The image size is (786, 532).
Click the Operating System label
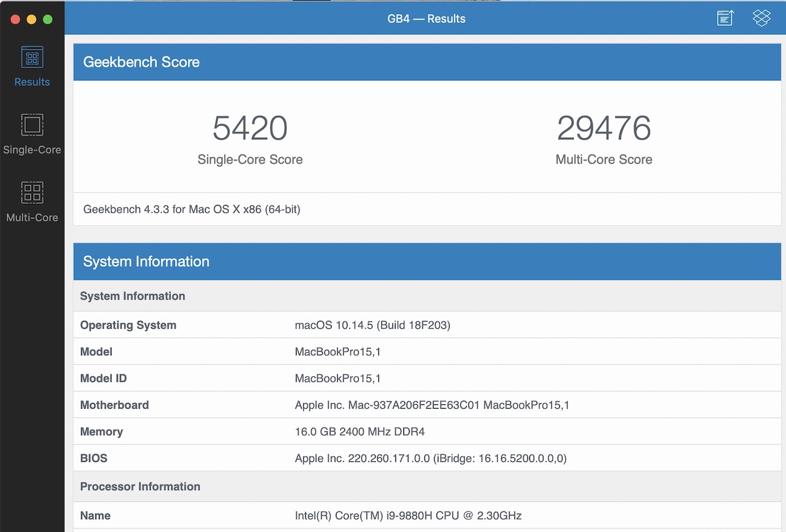point(128,325)
